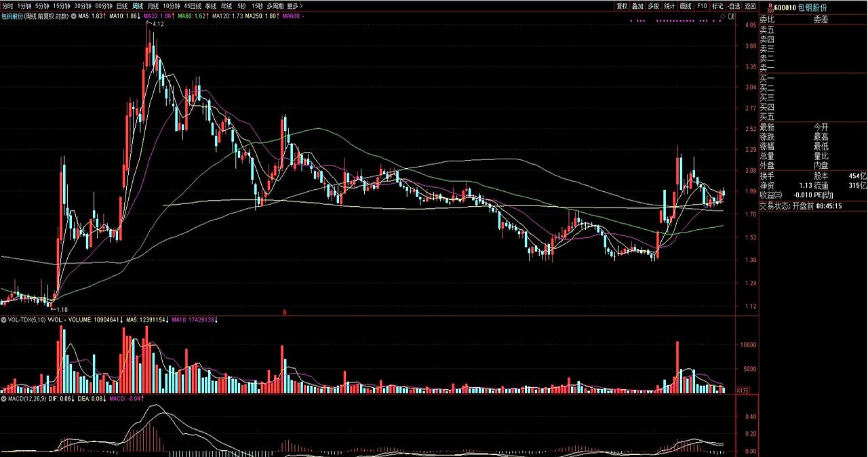Click the 复权 adjustment button

coord(622,5)
